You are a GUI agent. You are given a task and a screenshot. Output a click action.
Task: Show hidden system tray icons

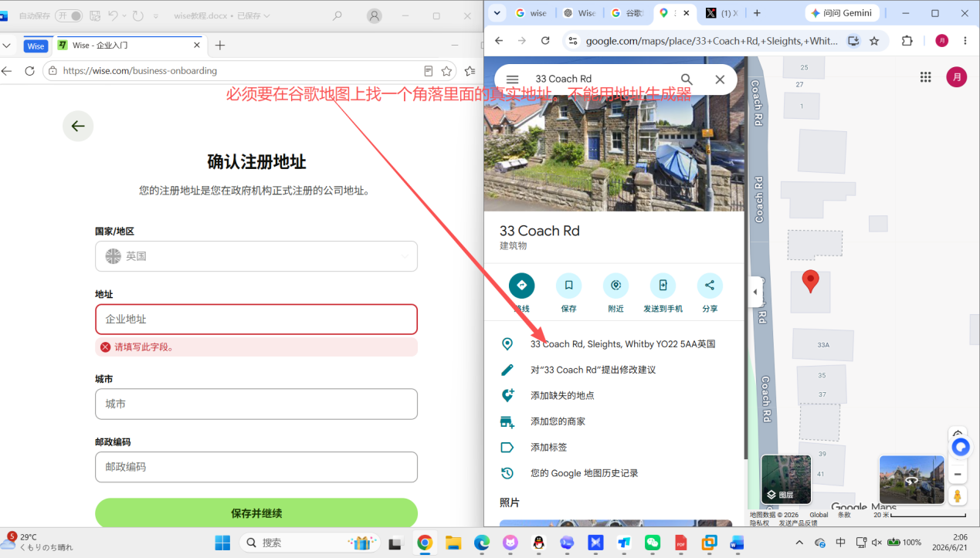801,542
